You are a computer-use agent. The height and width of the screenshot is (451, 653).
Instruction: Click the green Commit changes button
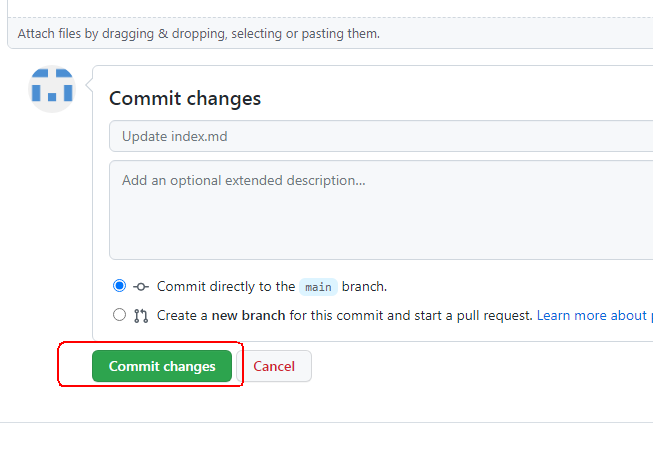(x=162, y=366)
